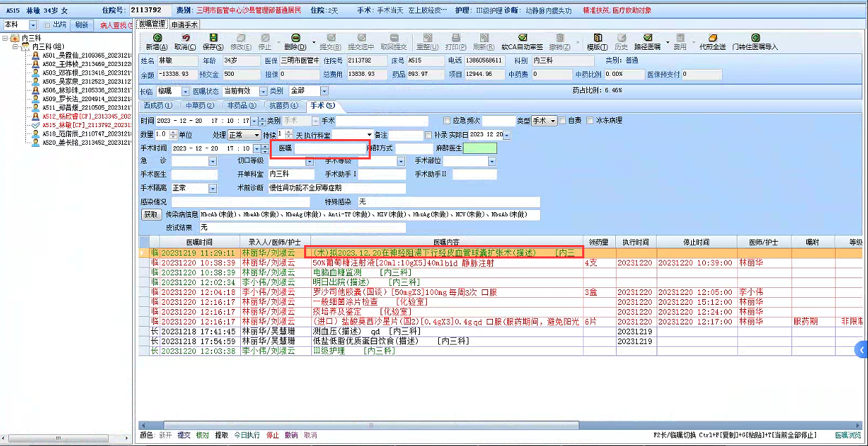Click the 数量 stepper up arrow
868x446 pixels.
(x=173, y=132)
